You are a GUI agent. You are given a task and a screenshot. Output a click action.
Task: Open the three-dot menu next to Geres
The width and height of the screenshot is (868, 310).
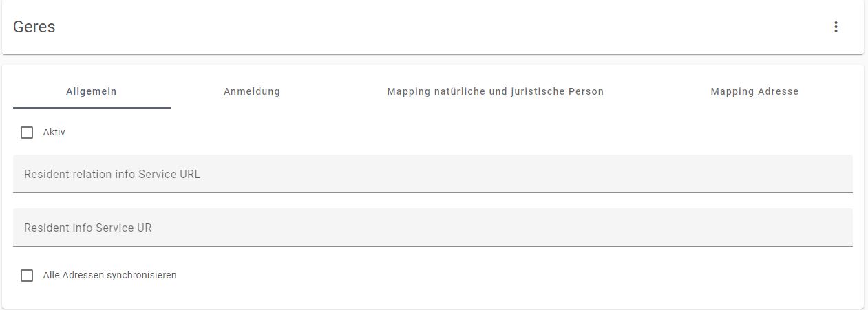coord(836,27)
